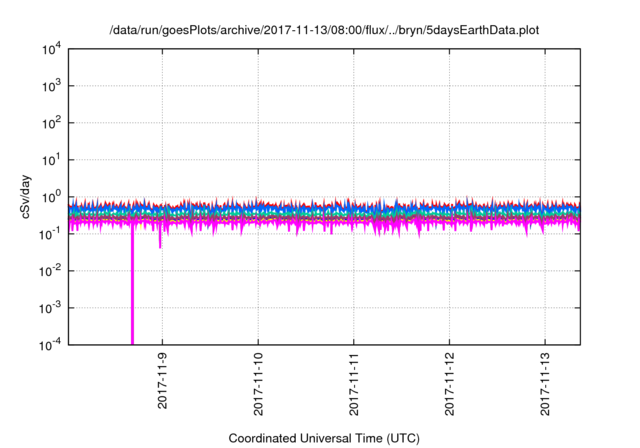This screenshot has height=448, width=640.
Task: Select the 10^-2 y-axis label
Action: (x=51, y=271)
